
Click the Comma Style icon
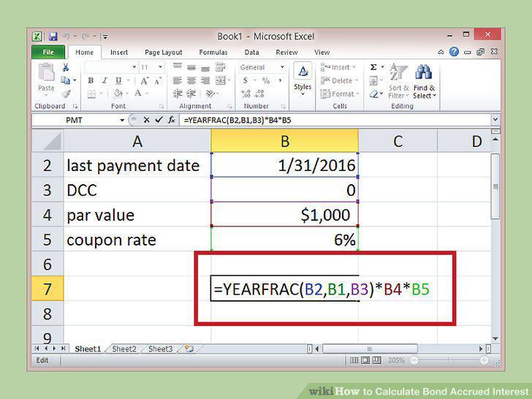tap(280, 80)
